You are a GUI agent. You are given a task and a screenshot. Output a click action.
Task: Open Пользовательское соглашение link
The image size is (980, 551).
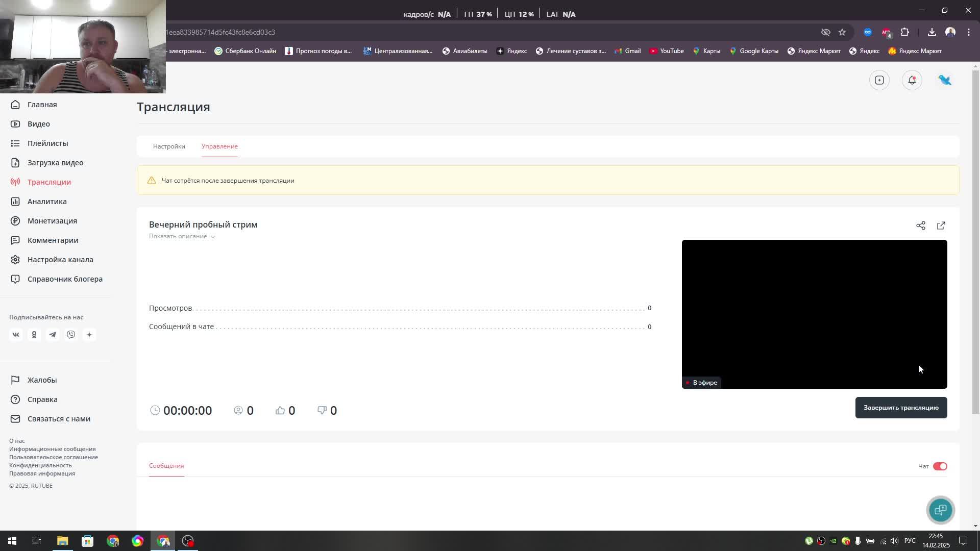[54, 457]
